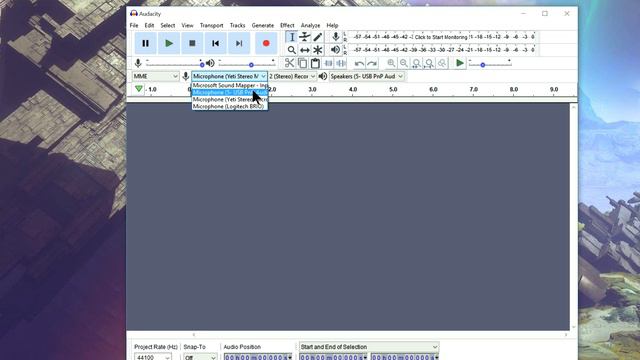Click the playback level meter
The width and height of the screenshot is (640, 360).
(443, 50)
